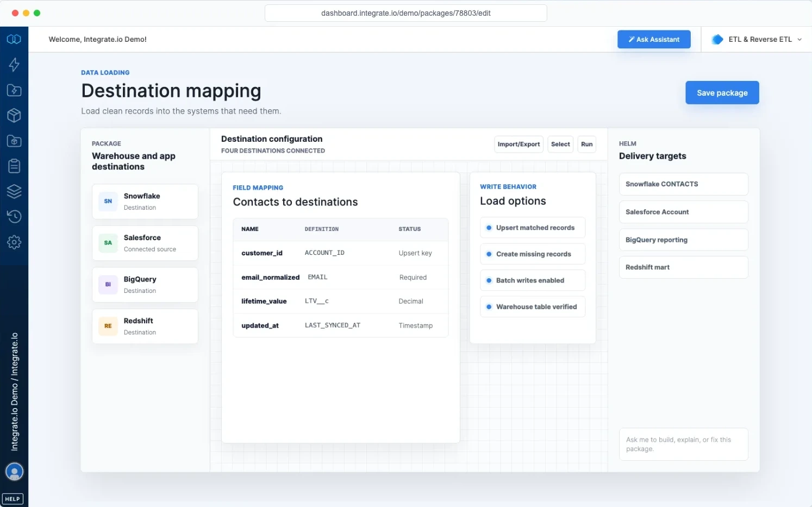Click the Select toolbar button
Screen dimensions: 812x507
click(560, 144)
